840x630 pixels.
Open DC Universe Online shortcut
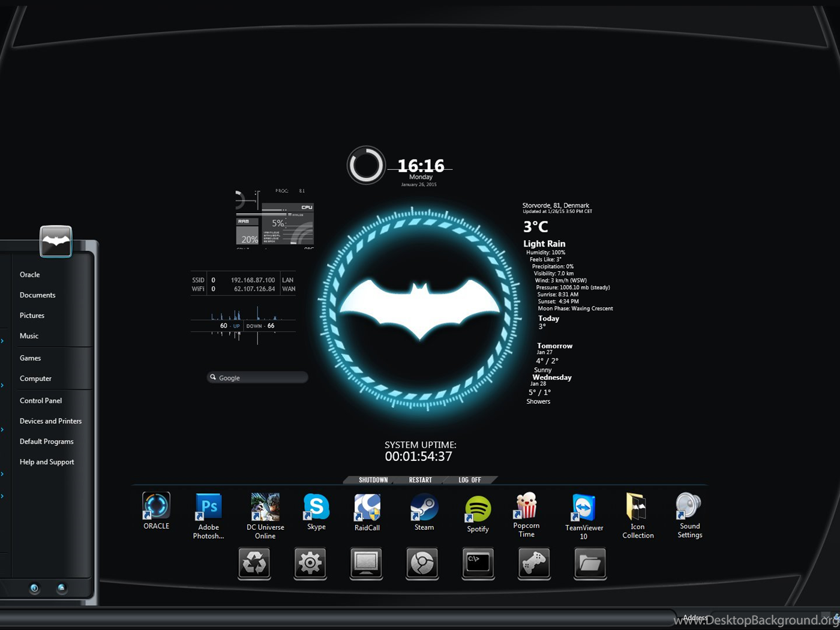pos(265,515)
